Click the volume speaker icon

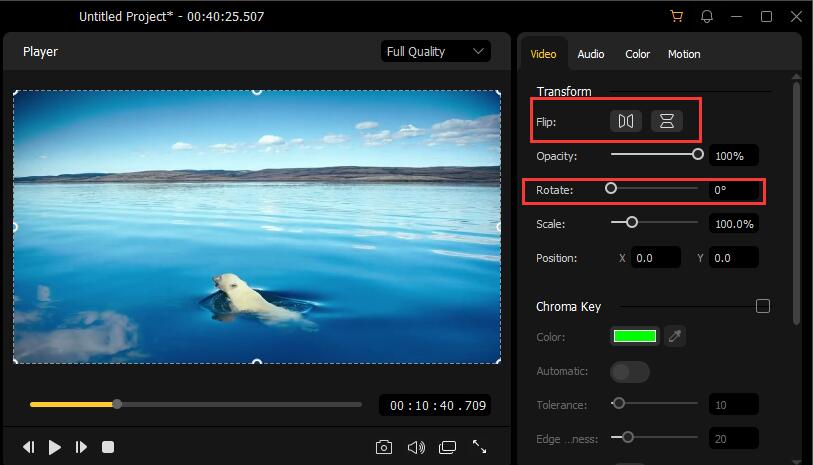click(416, 447)
